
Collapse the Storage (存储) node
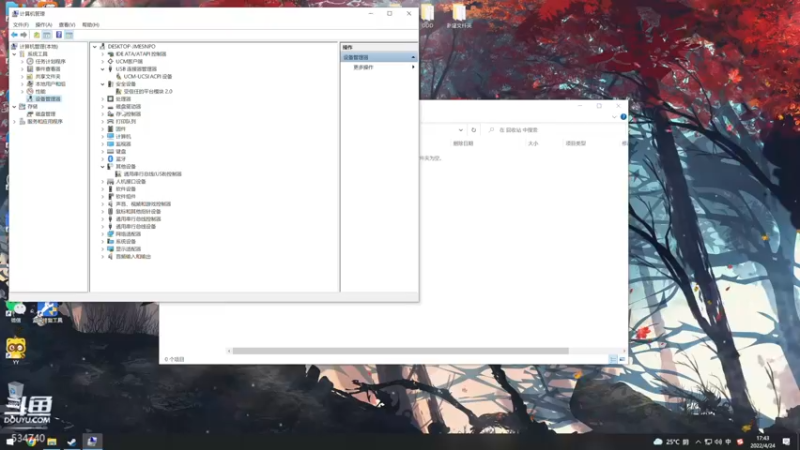(14, 107)
